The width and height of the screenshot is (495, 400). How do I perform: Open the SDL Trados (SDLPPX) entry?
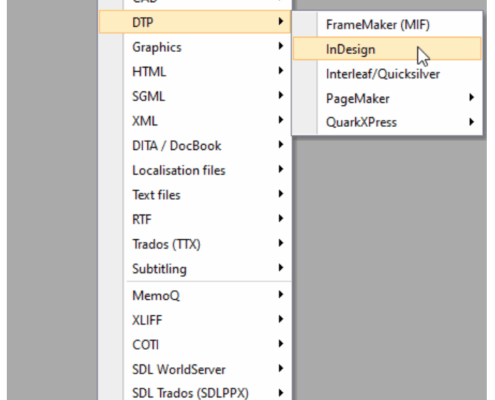coord(195,392)
